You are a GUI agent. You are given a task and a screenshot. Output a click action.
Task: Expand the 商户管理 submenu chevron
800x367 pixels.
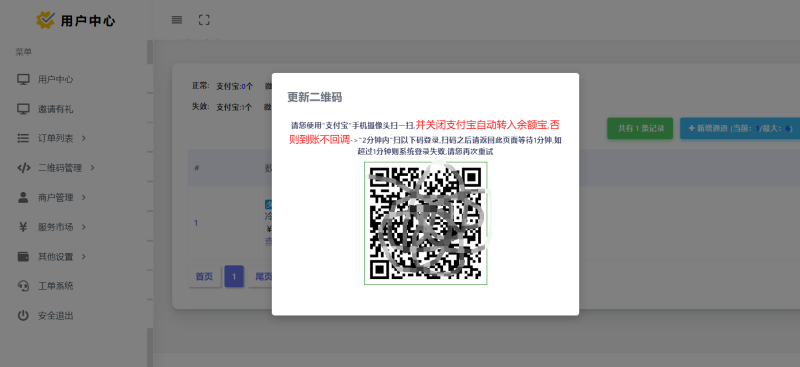(84, 197)
